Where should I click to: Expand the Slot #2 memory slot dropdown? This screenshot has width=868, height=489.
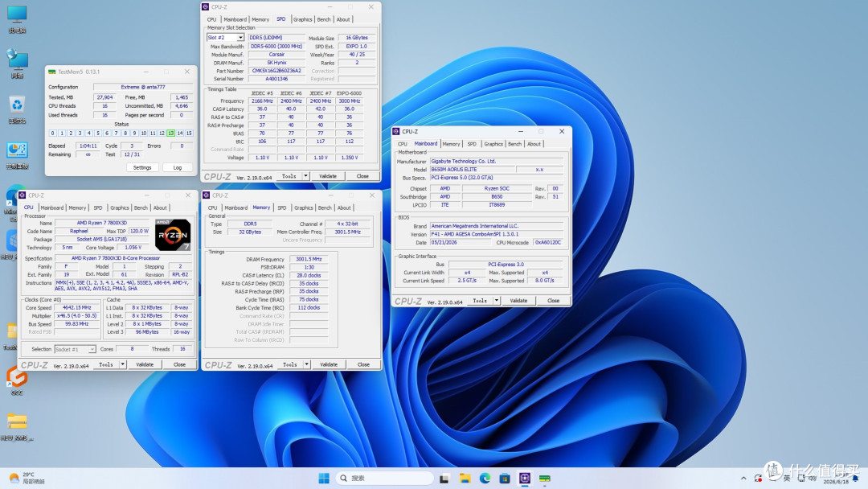point(240,38)
